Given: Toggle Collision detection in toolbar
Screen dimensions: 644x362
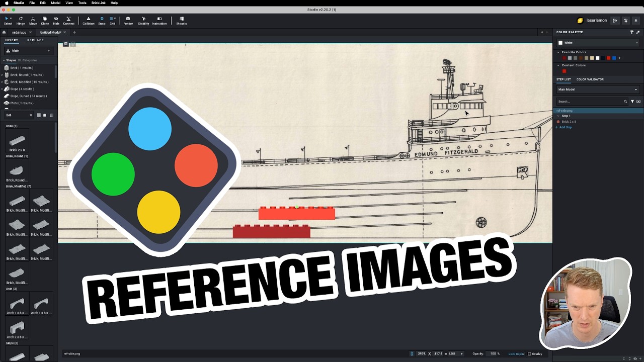Looking at the screenshot, I should (x=89, y=21).
